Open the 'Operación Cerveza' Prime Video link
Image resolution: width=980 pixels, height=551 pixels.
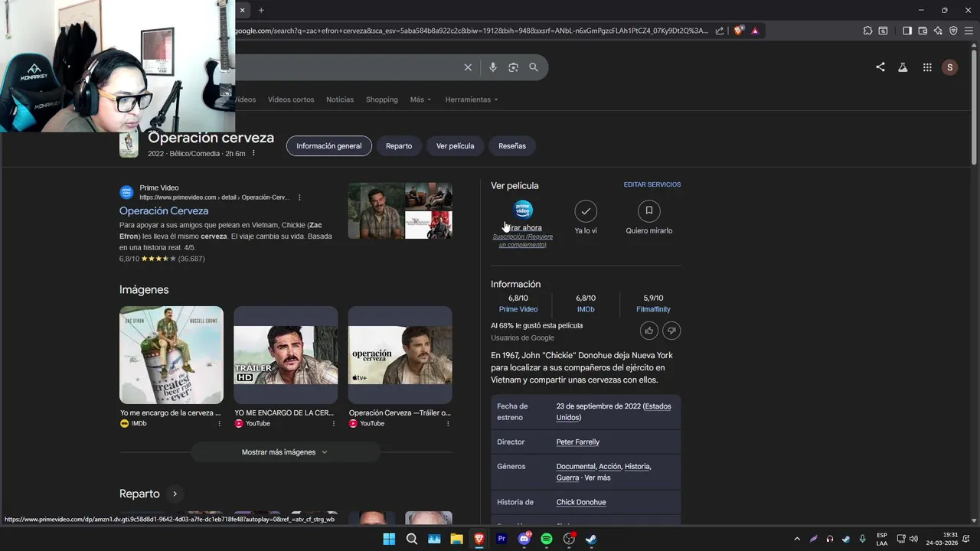(164, 210)
